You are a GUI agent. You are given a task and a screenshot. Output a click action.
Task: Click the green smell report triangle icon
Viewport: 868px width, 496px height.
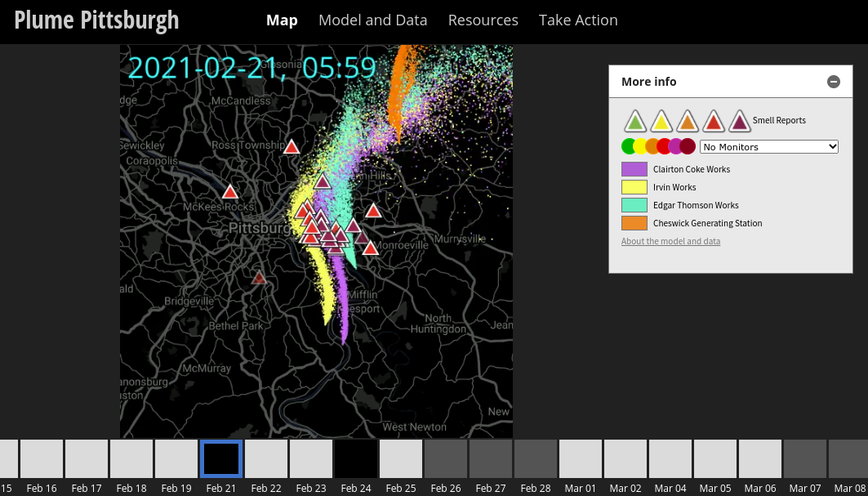[x=635, y=122]
